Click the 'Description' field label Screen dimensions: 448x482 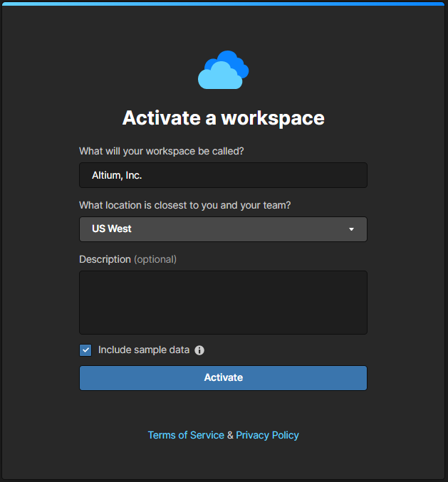pyautogui.click(x=105, y=259)
